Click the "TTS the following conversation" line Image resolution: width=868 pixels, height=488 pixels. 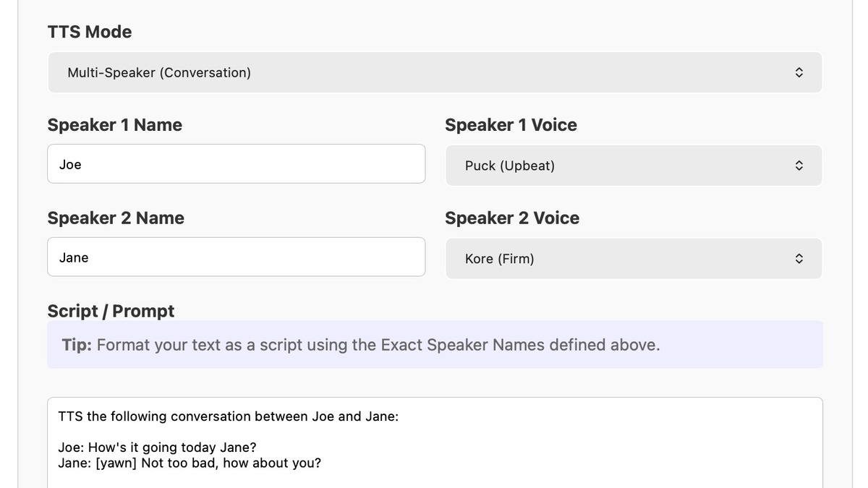228,416
